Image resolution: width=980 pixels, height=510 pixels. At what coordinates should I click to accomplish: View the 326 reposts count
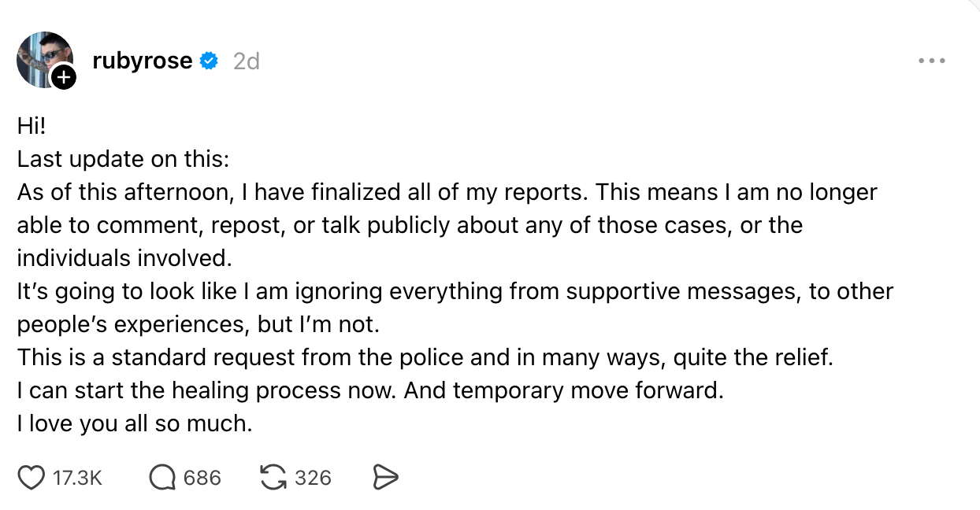click(x=313, y=478)
